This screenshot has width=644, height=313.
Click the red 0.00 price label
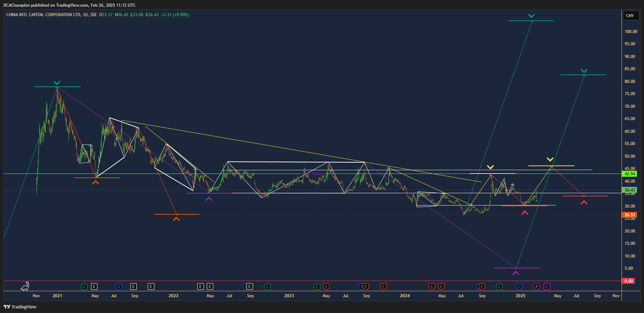click(629, 281)
